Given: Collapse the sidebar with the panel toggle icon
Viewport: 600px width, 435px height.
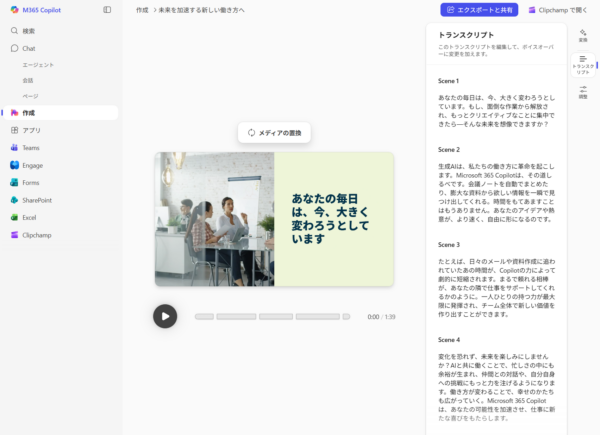Looking at the screenshot, I should click(107, 10).
